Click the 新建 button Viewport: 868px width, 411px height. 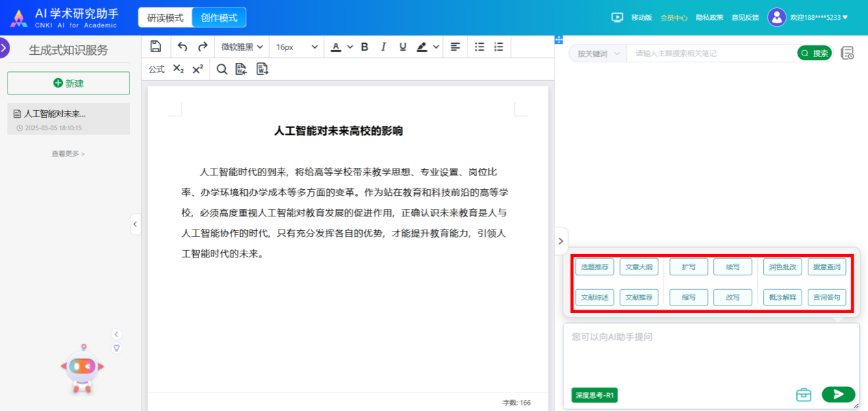68,83
